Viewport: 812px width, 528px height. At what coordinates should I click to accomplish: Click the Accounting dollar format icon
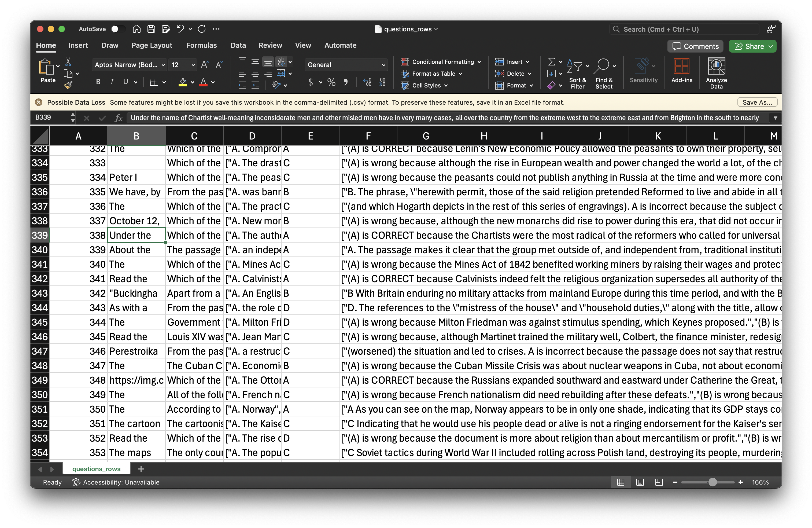311,82
